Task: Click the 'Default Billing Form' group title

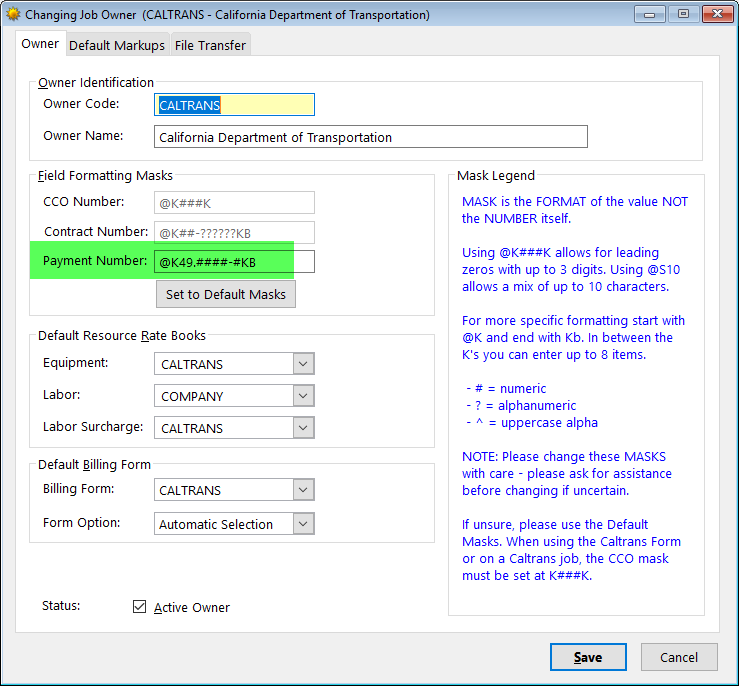Action: point(94,465)
